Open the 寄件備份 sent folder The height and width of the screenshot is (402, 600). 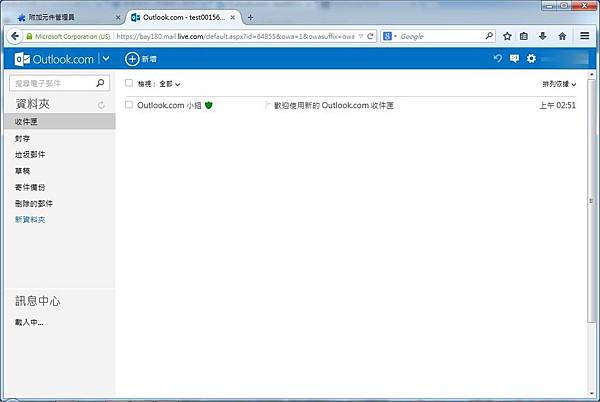click(x=30, y=187)
